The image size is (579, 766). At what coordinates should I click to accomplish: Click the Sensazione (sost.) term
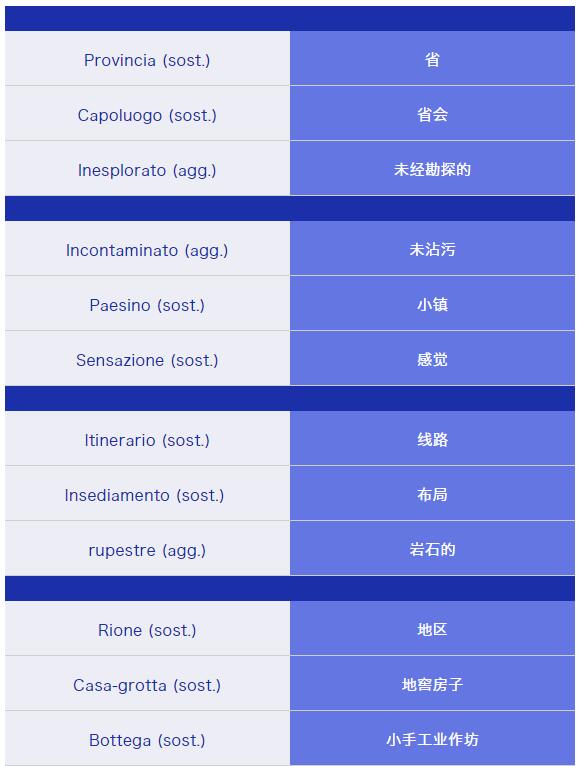(x=147, y=359)
